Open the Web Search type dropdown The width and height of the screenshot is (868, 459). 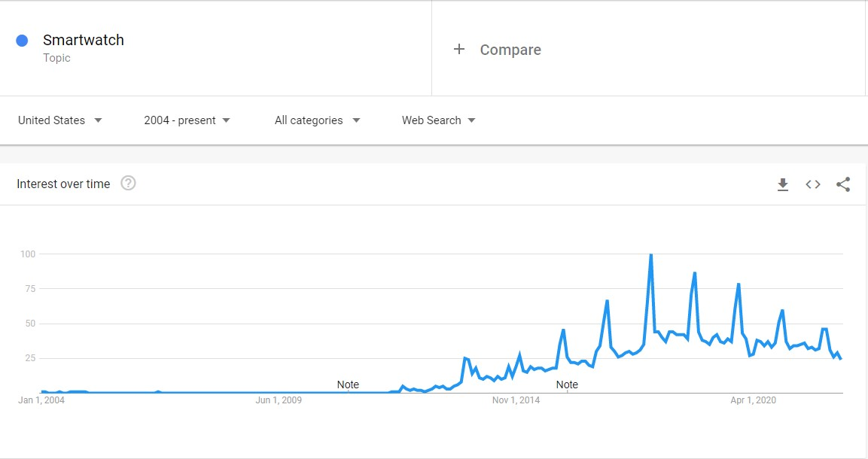(x=438, y=120)
